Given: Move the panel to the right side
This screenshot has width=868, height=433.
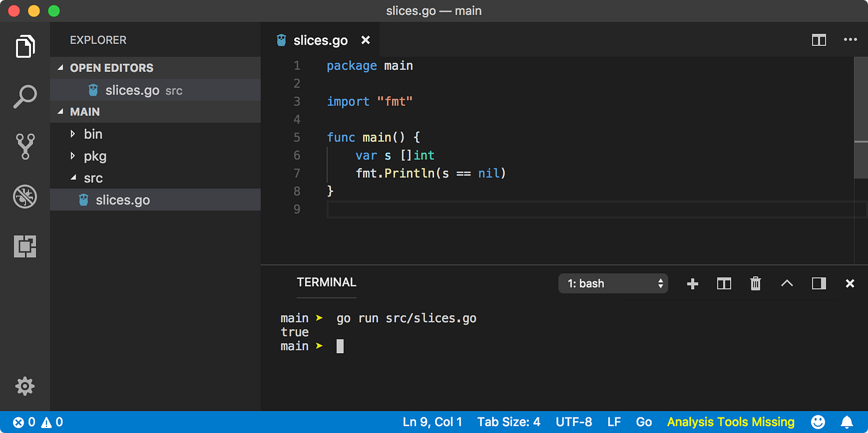Looking at the screenshot, I should (x=819, y=284).
